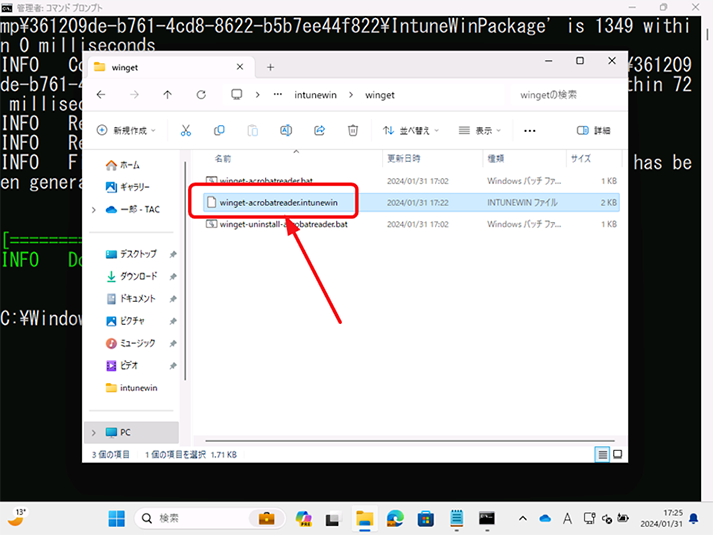
Task: Switch to details list view icon
Action: point(602,454)
